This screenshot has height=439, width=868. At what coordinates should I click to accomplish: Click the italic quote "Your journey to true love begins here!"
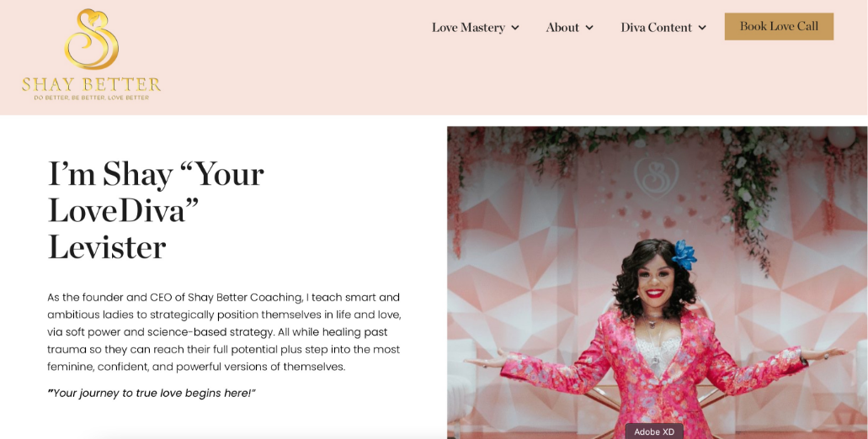(152, 393)
